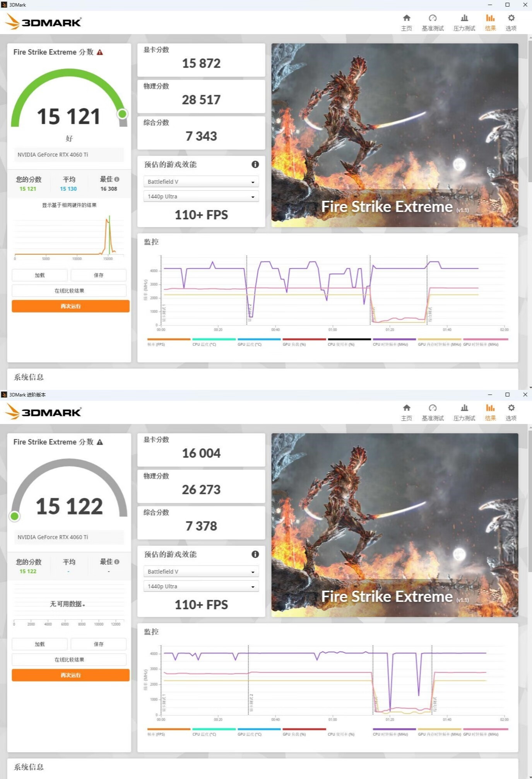Click the 3DMARK logo in top window
Viewport: 532px width, 779px height.
pos(43,22)
